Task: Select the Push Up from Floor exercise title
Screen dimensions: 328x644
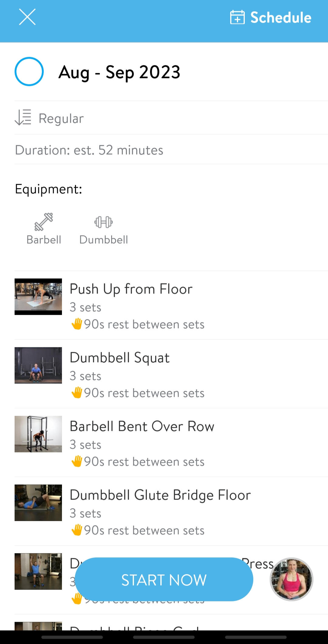Action: click(131, 289)
